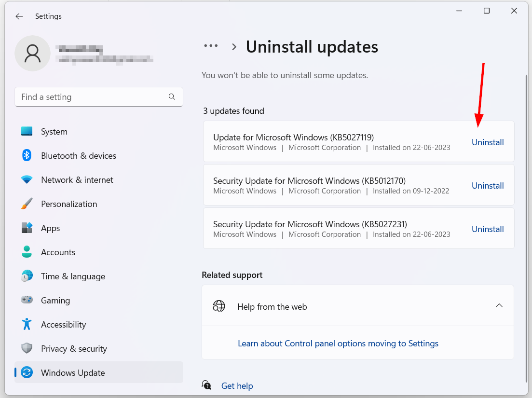The image size is (532, 398).
Task: Click the 'Uninstall updates' page heading
Action: [x=312, y=47]
